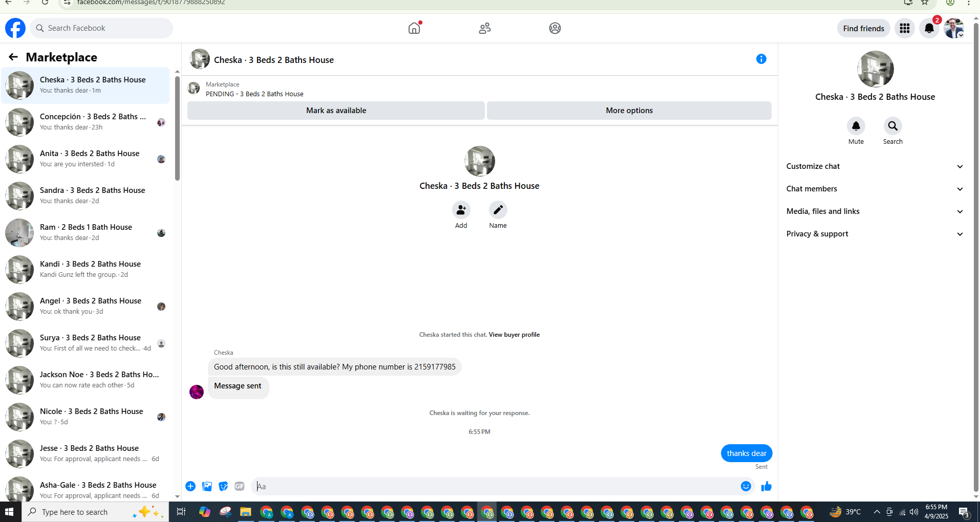Click the Find friends button
The image size is (980, 522).
point(864,28)
